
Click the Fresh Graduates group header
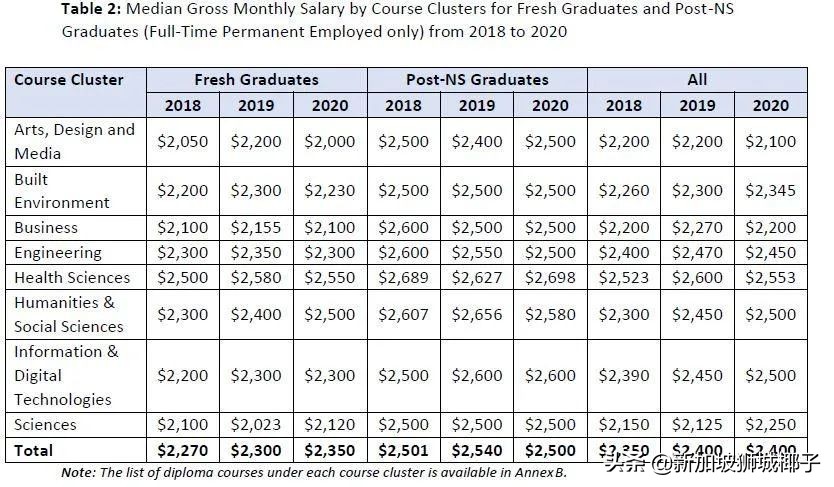(256, 80)
